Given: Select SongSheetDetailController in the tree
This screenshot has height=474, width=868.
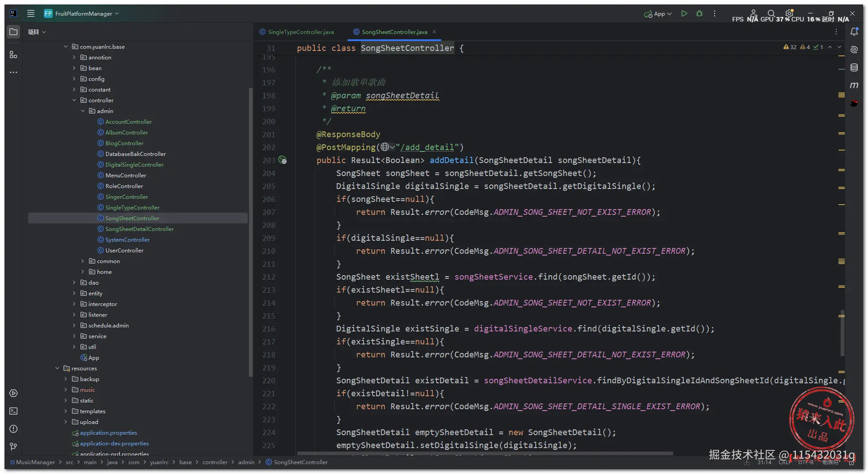Looking at the screenshot, I should [140, 229].
